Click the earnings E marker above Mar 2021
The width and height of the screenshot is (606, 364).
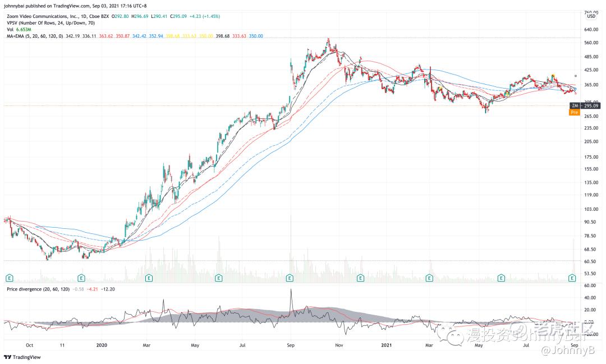(x=429, y=278)
